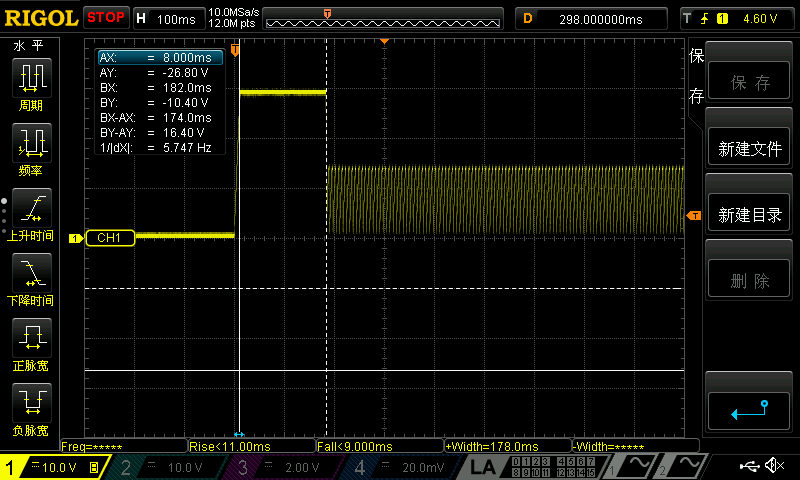Click the +Width=178.0ms measurement readout
This screenshot has height=480, width=800.
point(508,446)
